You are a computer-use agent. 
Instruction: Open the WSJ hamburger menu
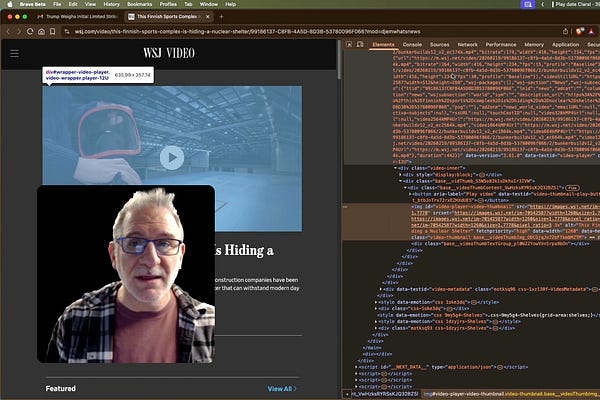click(15, 54)
